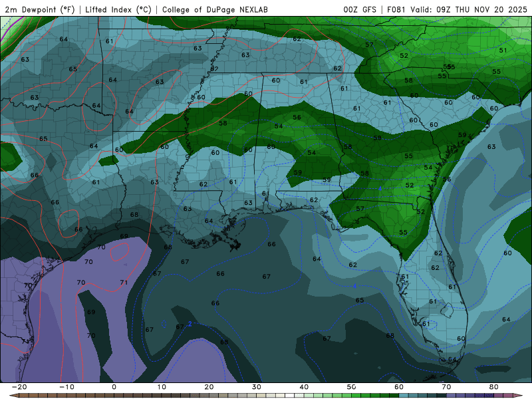Select the "College of DuPage NEXLAB" label
Image resolution: width=532 pixels, height=399 pixels.
click(x=215, y=9)
